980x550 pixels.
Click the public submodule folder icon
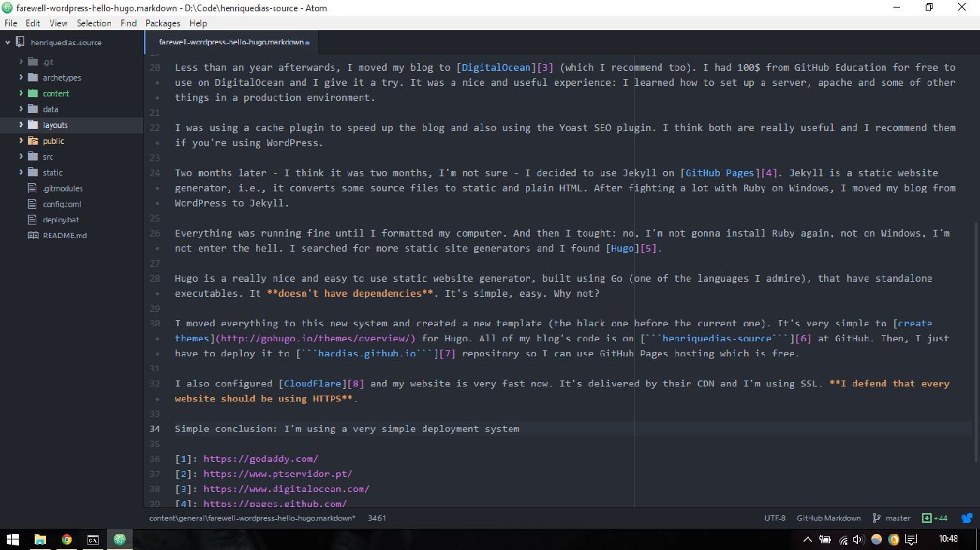pos(32,141)
